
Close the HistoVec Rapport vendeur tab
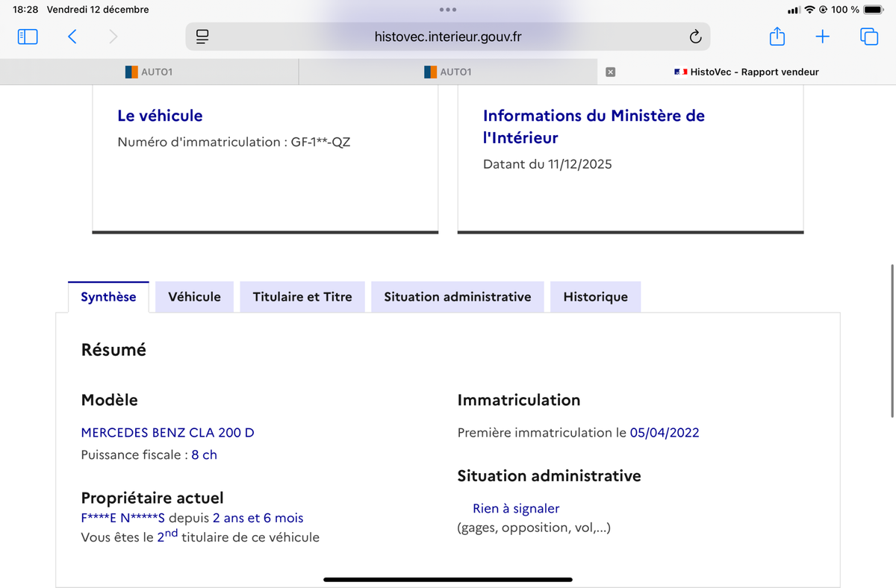[x=610, y=72]
